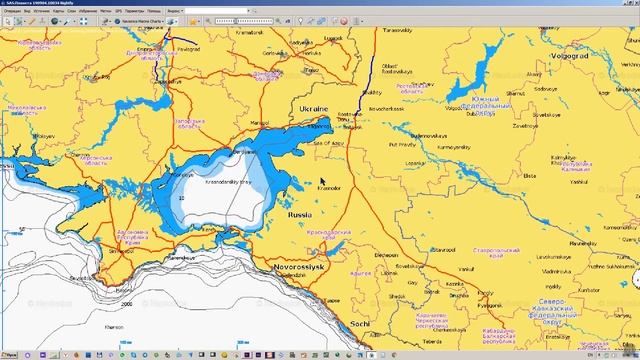Click the Russia label on map
The image size is (640, 360).
300,215
